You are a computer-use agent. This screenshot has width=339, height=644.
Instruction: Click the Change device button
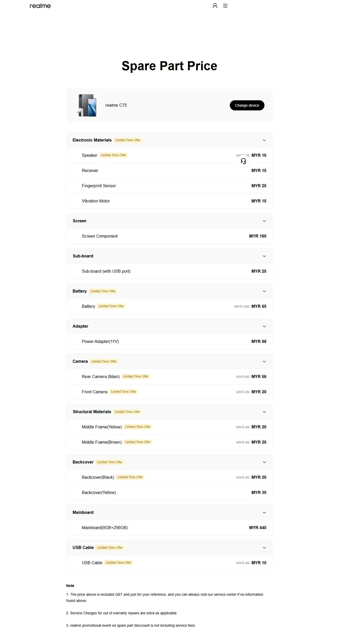tap(247, 105)
